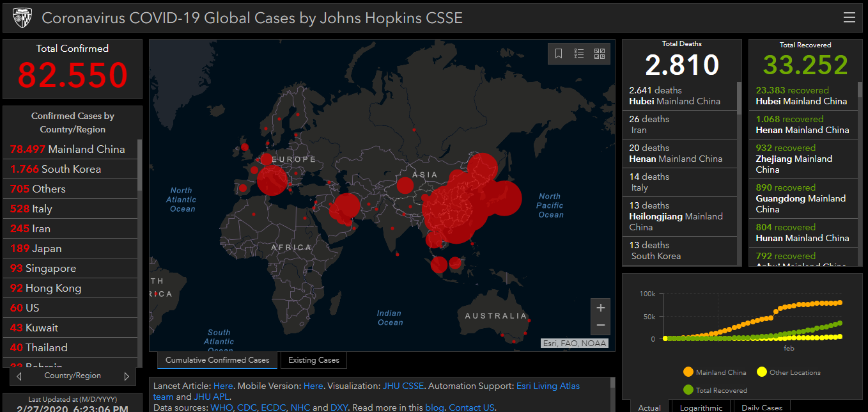This screenshot has width=868, height=412.
Task: Select the Logarithmic chart tab
Action: pyautogui.click(x=701, y=407)
